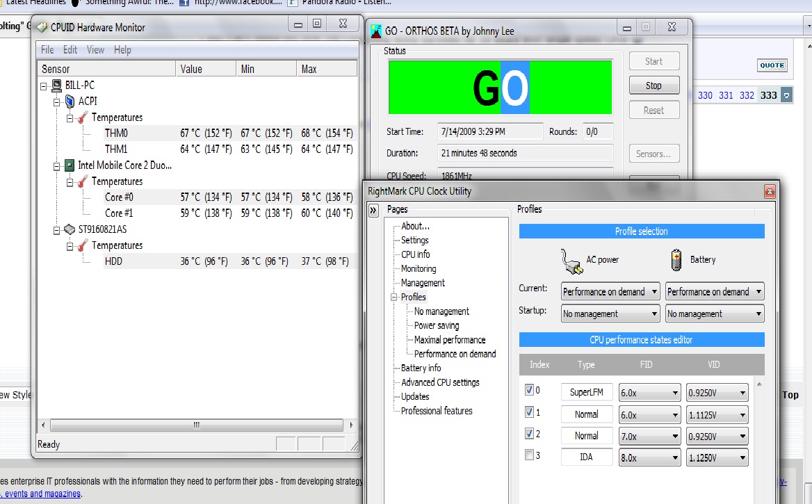This screenshot has width=812, height=504.
Task: Select Management page in RightMark
Action: (423, 283)
